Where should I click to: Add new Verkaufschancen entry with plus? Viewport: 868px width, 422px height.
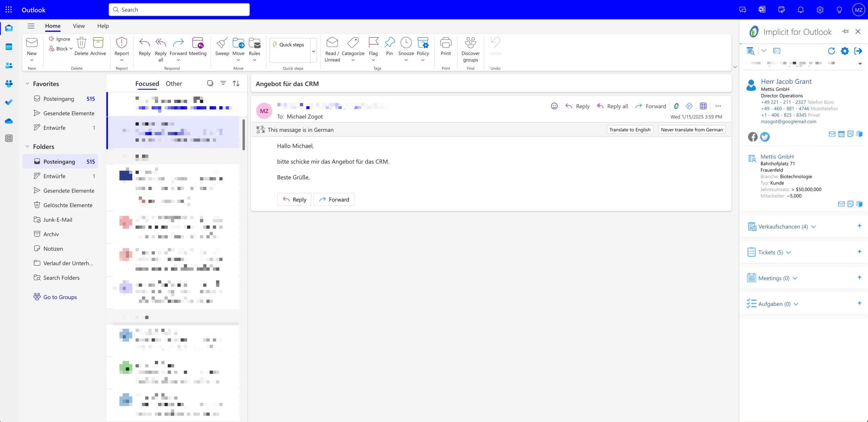click(x=860, y=226)
